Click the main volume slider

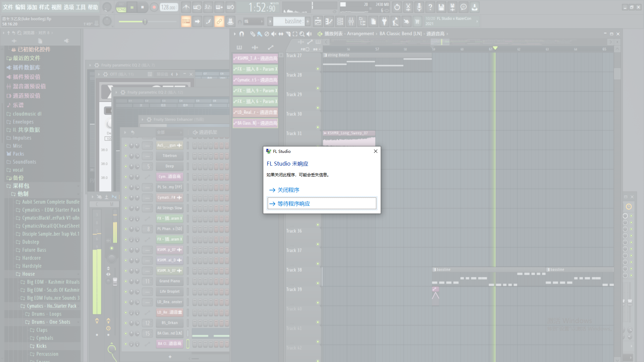148,22
